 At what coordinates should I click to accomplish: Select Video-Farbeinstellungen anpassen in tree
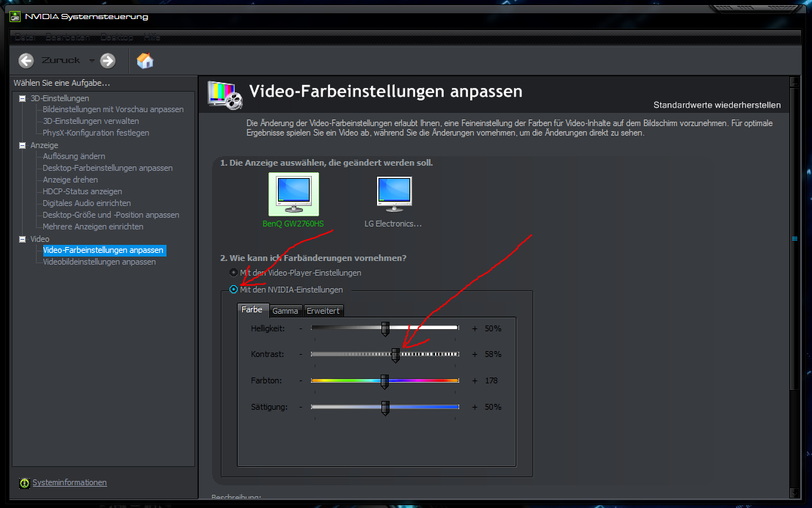click(103, 251)
